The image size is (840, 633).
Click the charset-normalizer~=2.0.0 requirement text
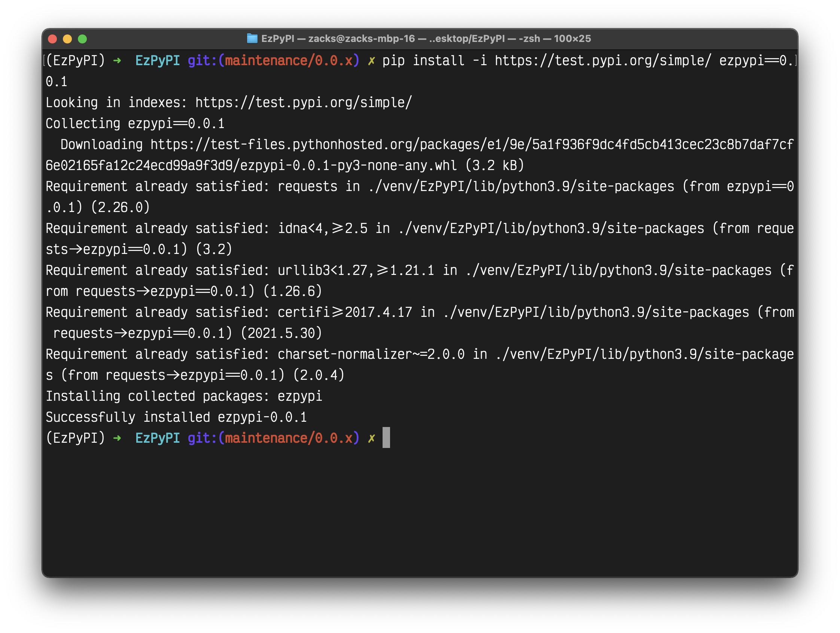371,354
